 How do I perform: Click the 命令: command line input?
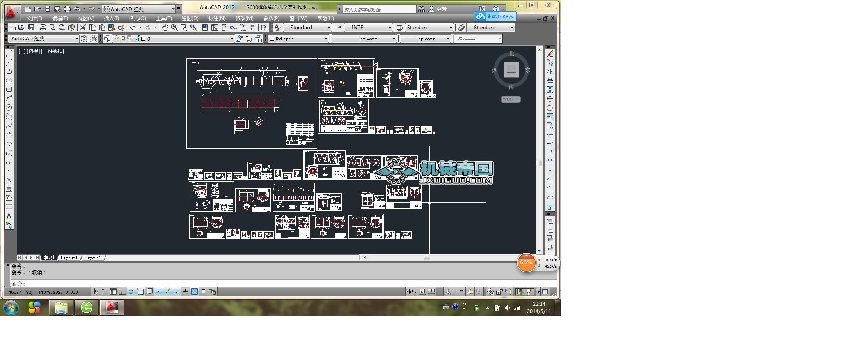[x=283, y=284]
